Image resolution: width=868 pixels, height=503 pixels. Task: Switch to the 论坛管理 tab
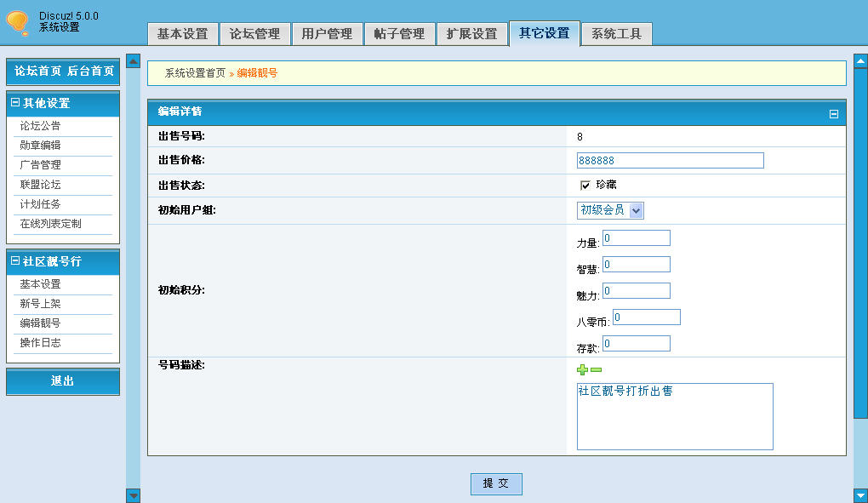254,34
